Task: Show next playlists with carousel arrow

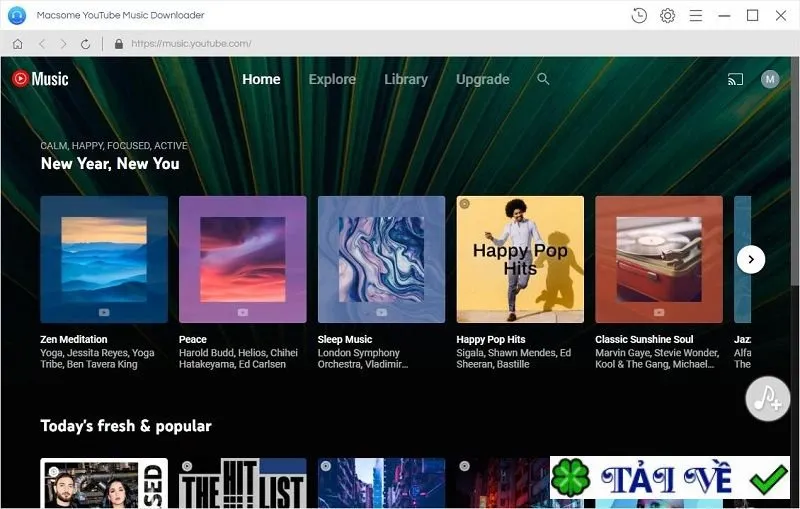Action: [x=751, y=259]
